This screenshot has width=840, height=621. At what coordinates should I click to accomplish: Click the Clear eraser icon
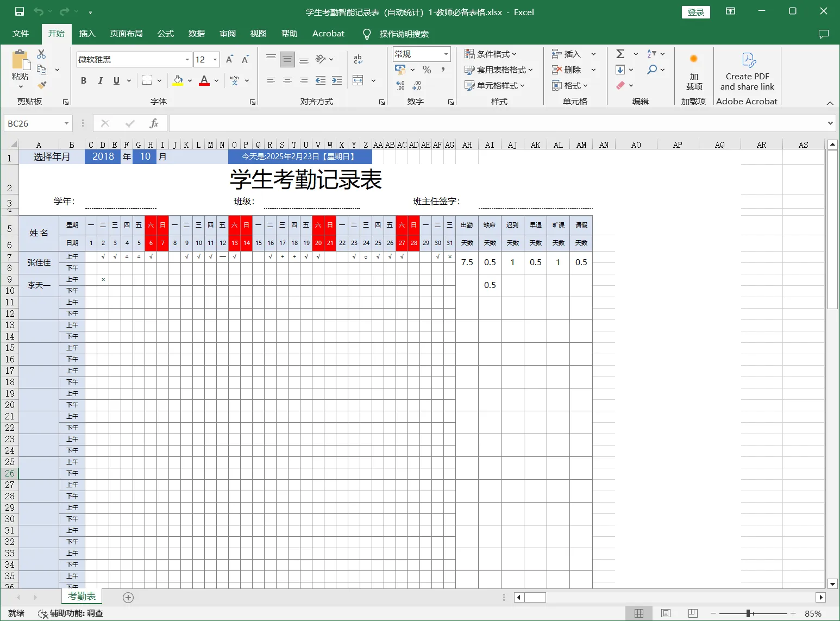point(620,85)
